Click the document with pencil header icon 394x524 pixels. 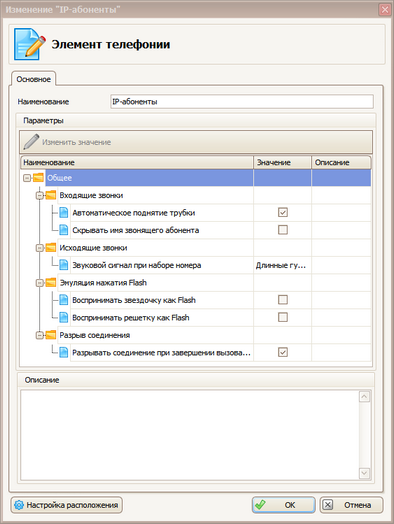tap(29, 44)
